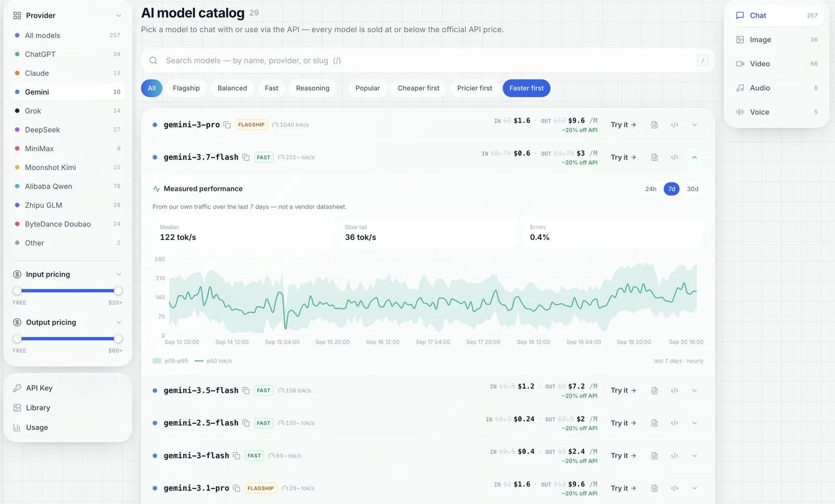Viewport: 835px width, 504px height.
Task: Show code snippet for gemini-3-pro
Action: pos(674,125)
